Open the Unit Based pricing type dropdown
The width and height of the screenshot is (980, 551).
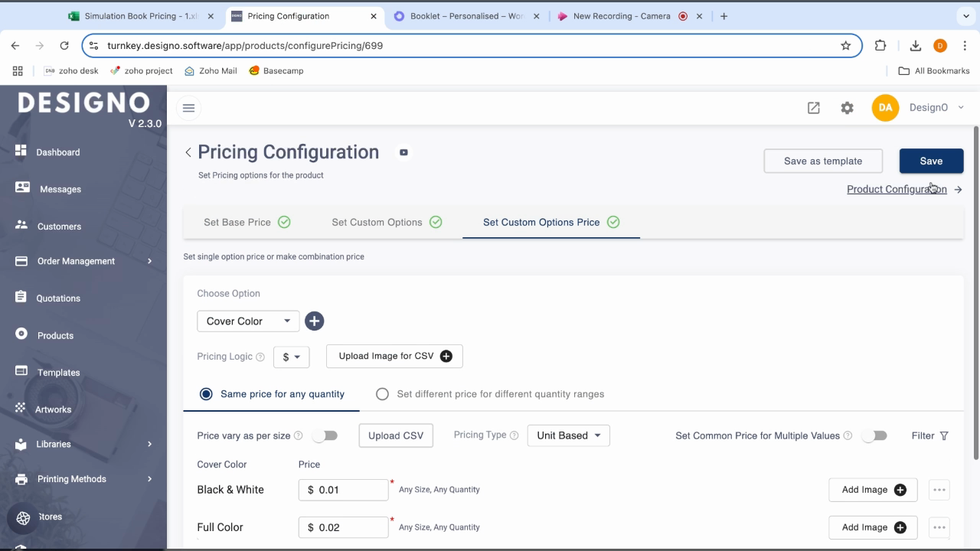(568, 435)
